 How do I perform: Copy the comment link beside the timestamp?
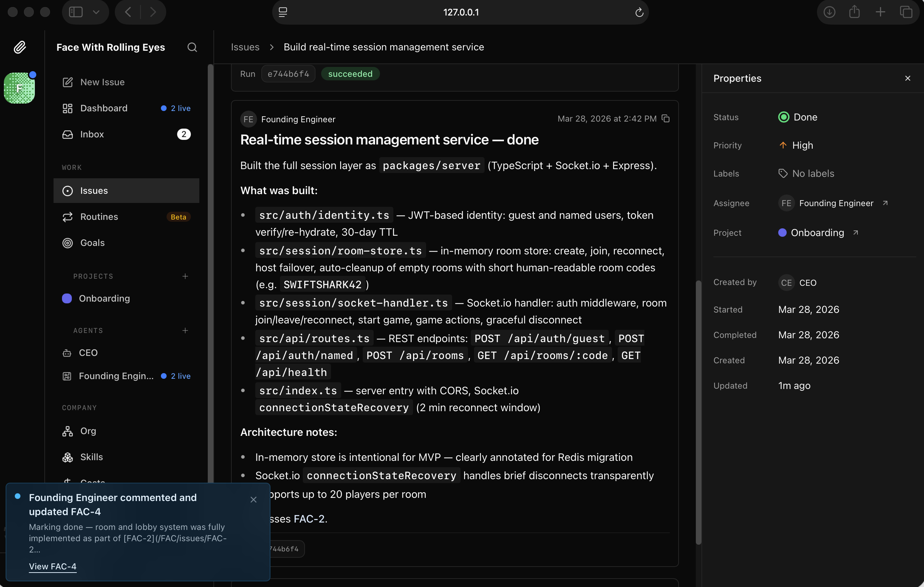point(666,119)
